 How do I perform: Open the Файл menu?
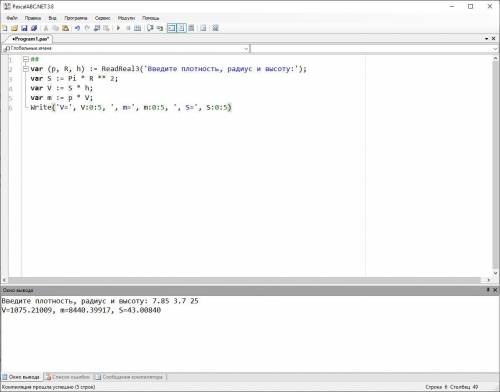click(x=12, y=18)
